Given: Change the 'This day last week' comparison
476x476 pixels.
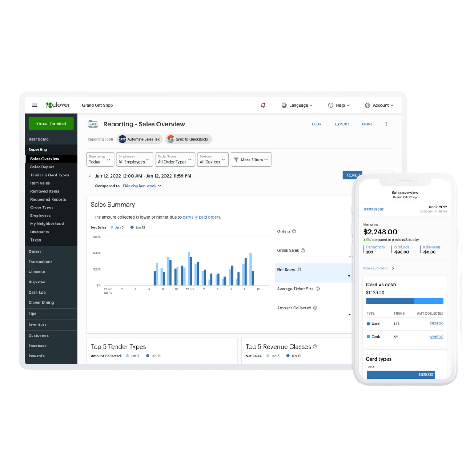Looking at the screenshot, I should click(142, 186).
